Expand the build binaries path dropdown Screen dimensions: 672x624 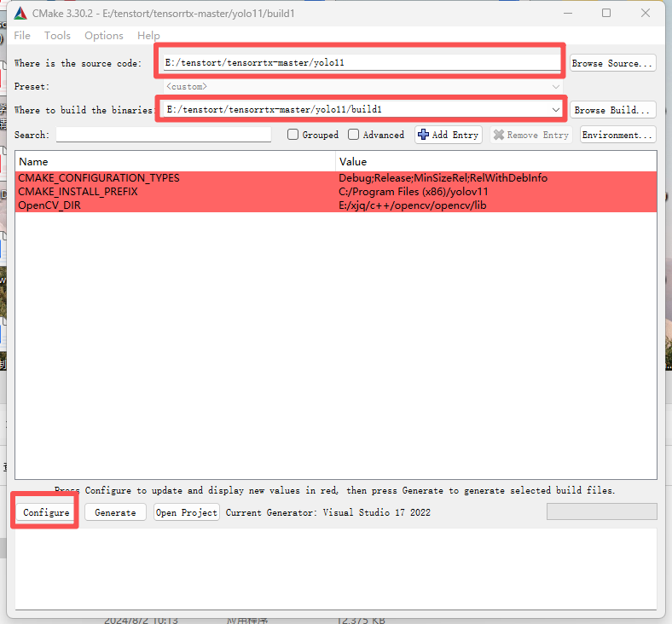click(x=556, y=110)
